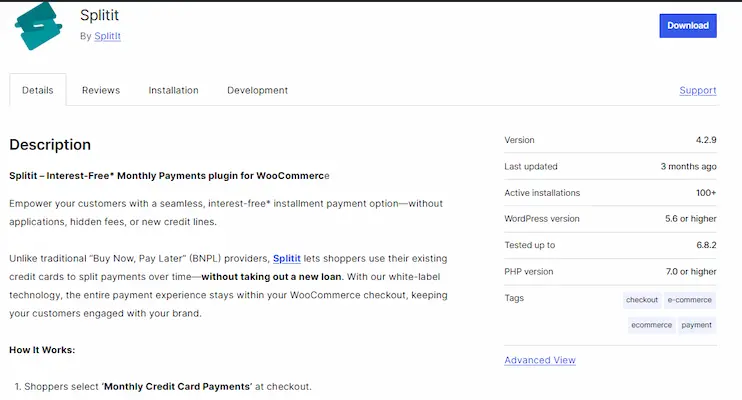Click '5.6 or higher' WordPress version

point(690,219)
